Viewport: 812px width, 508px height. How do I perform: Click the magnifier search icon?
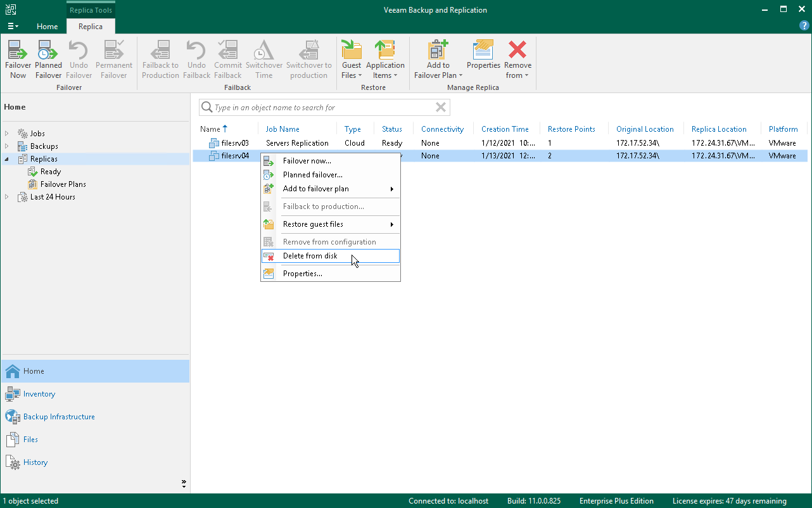click(206, 108)
